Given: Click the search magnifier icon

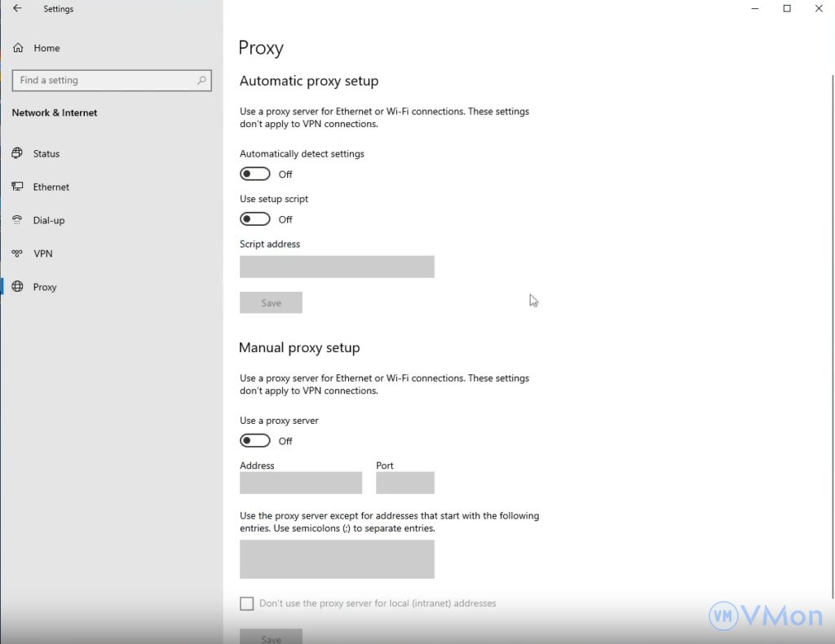Looking at the screenshot, I should (201, 81).
